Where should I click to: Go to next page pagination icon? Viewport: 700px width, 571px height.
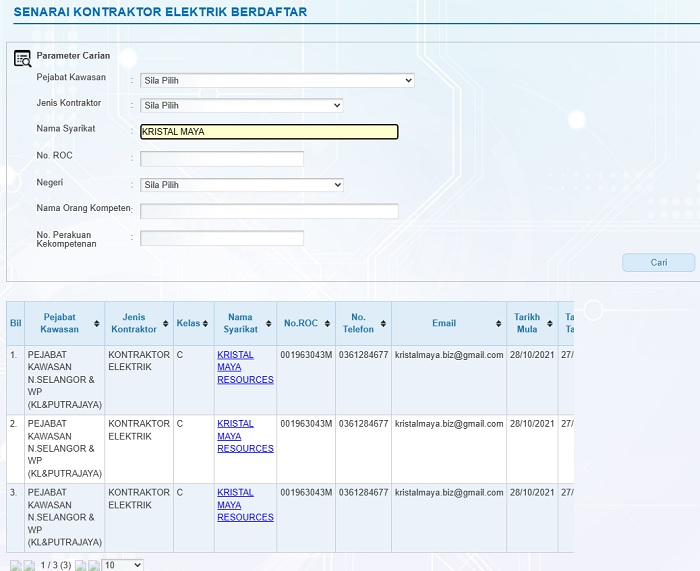pyautogui.click(x=80, y=566)
